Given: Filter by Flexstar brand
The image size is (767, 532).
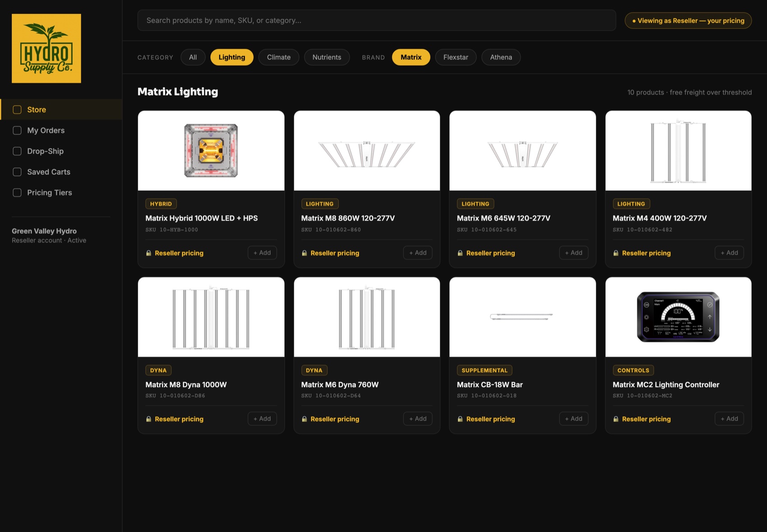Looking at the screenshot, I should [456, 57].
